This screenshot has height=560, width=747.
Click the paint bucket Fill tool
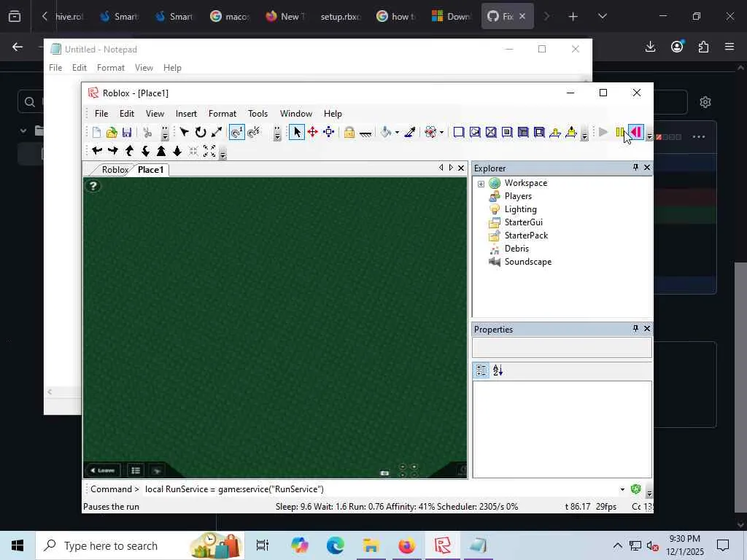386,132
